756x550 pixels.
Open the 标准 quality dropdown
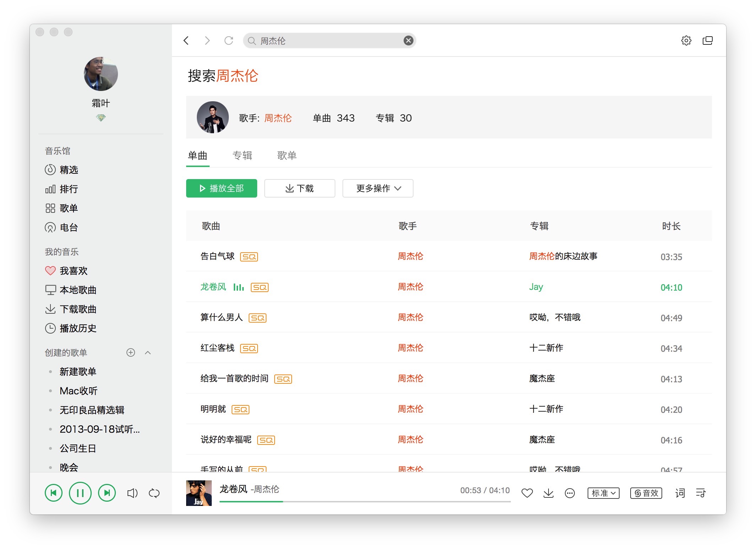pyautogui.click(x=604, y=493)
